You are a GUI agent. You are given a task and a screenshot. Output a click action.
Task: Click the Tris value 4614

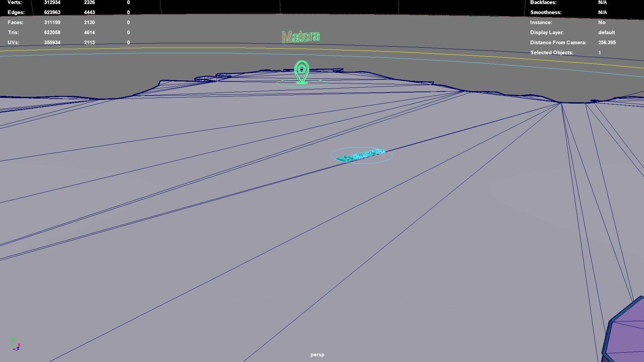[x=89, y=33]
